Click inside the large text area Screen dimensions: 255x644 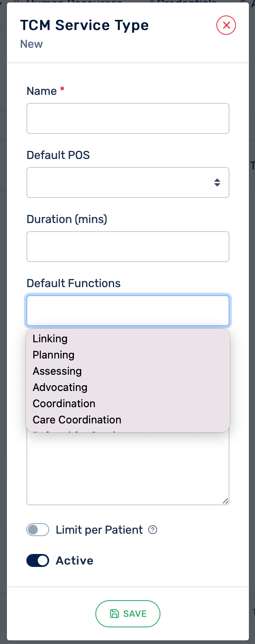127,470
